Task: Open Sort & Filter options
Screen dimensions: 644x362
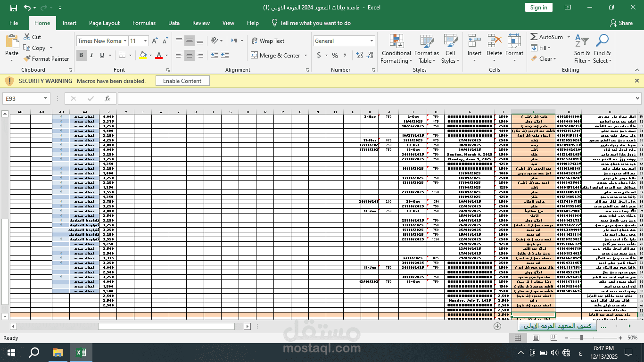Action: 582,49
